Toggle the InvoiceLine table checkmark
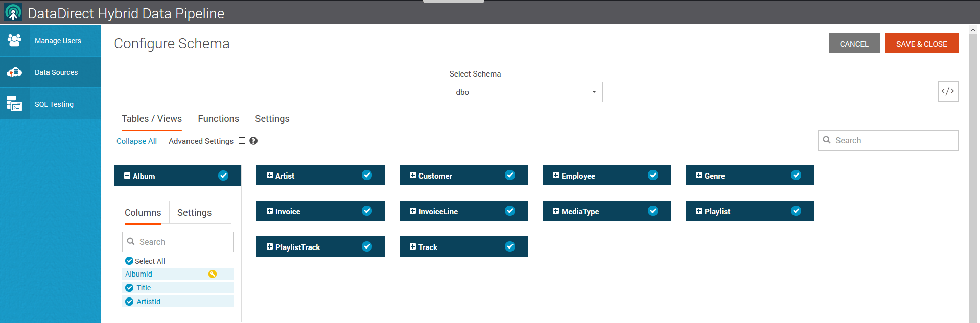 tap(510, 211)
